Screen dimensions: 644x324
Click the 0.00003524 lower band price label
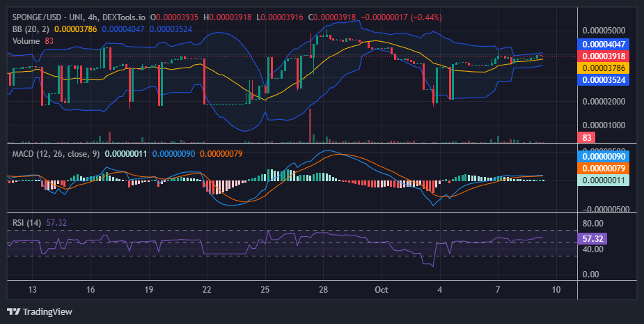click(x=604, y=80)
